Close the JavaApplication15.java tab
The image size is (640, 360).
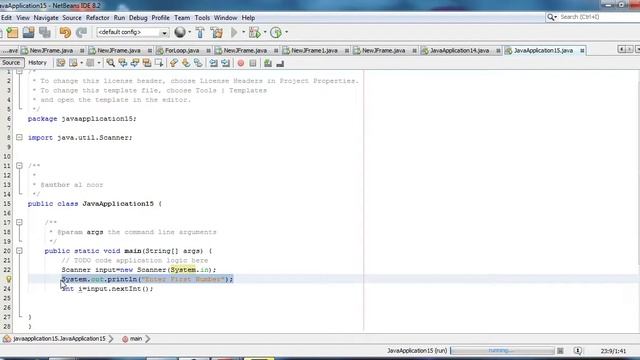coord(582,50)
